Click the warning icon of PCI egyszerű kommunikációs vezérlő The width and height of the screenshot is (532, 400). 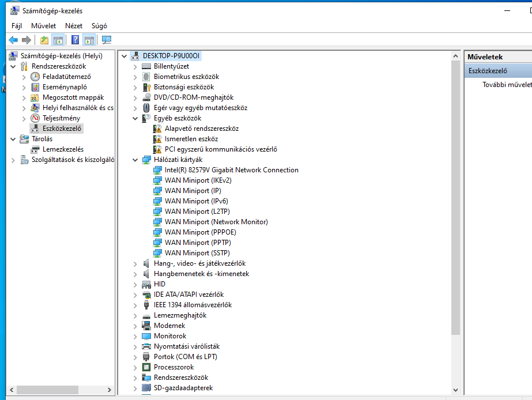157,149
